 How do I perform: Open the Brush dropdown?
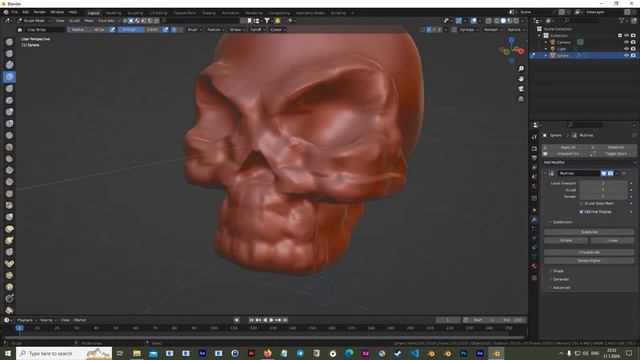tap(194, 30)
